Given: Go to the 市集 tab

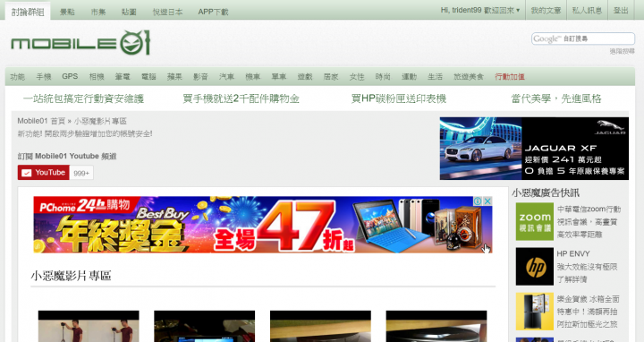Looking at the screenshot, I should click(98, 12).
